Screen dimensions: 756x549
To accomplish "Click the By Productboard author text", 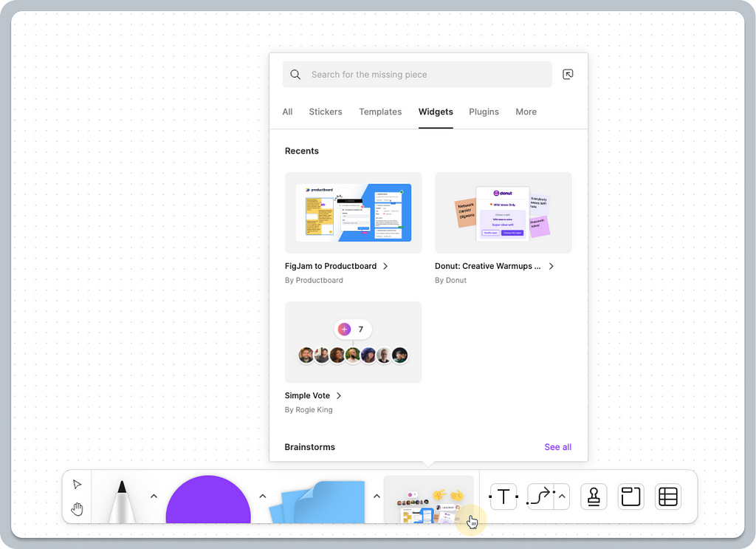I will coord(314,280).
